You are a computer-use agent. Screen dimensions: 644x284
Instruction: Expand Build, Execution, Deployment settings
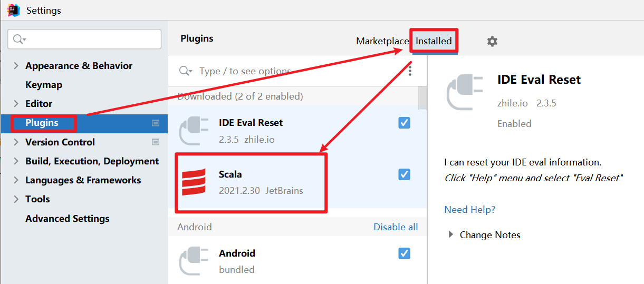(16, 161)
